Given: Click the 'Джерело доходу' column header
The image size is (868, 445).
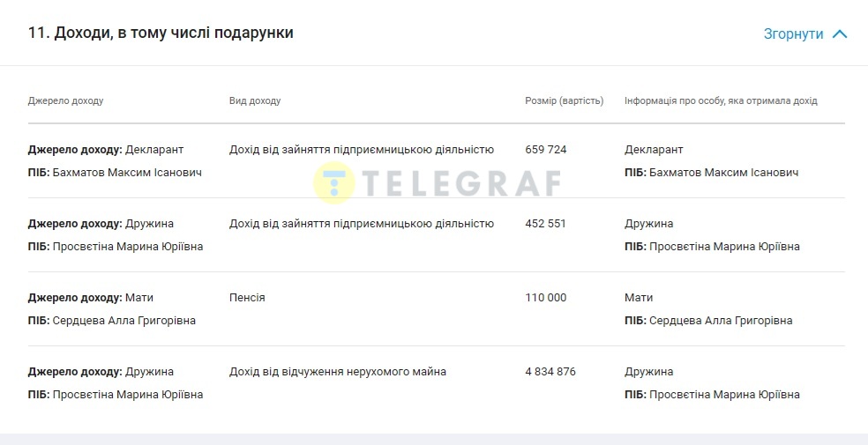Looking at the screenshot, I should pyautogui.click(x=65, y=100).
